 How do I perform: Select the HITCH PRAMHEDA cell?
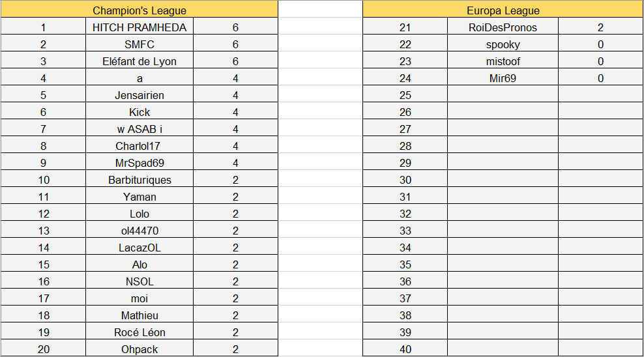pos(139,27)
